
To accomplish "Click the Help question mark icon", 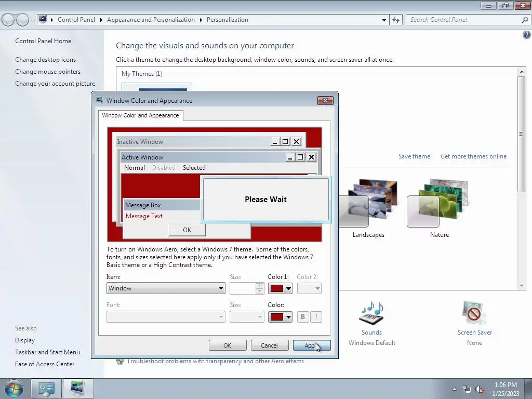I will pos(527,35).
